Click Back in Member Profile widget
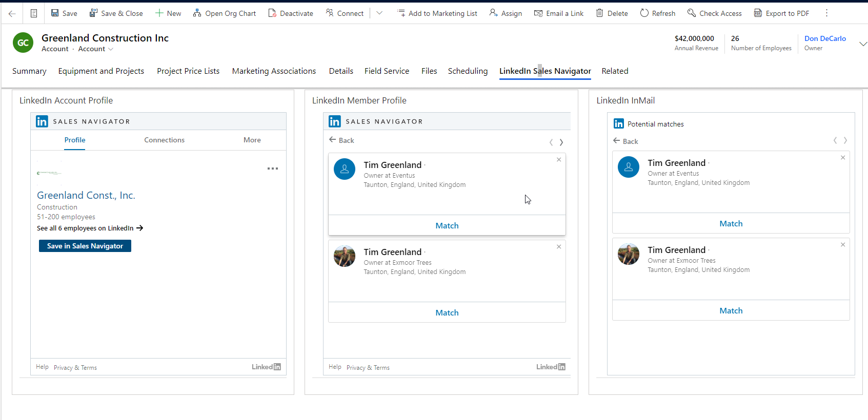The width and height of the screenshot is (868, 420). (341, 140)
